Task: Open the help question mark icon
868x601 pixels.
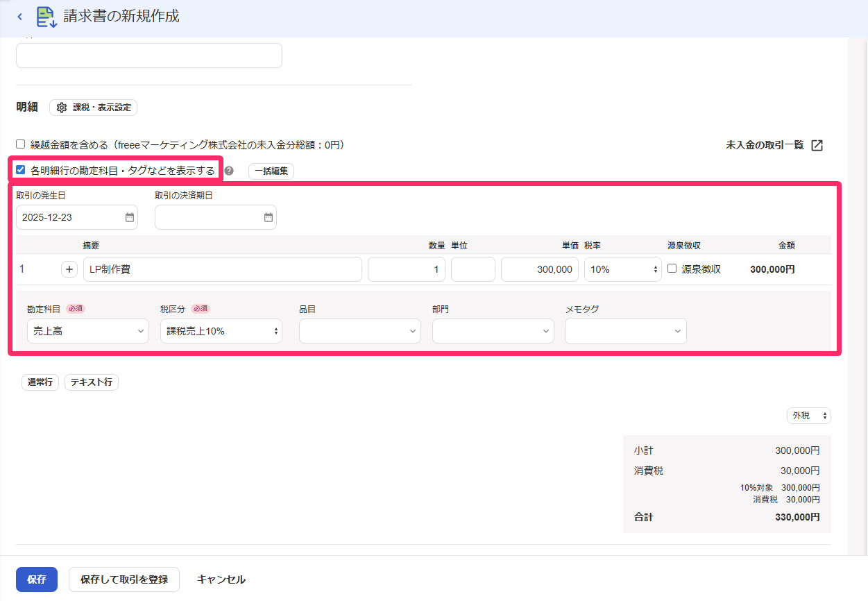Action: pos(229,171)
